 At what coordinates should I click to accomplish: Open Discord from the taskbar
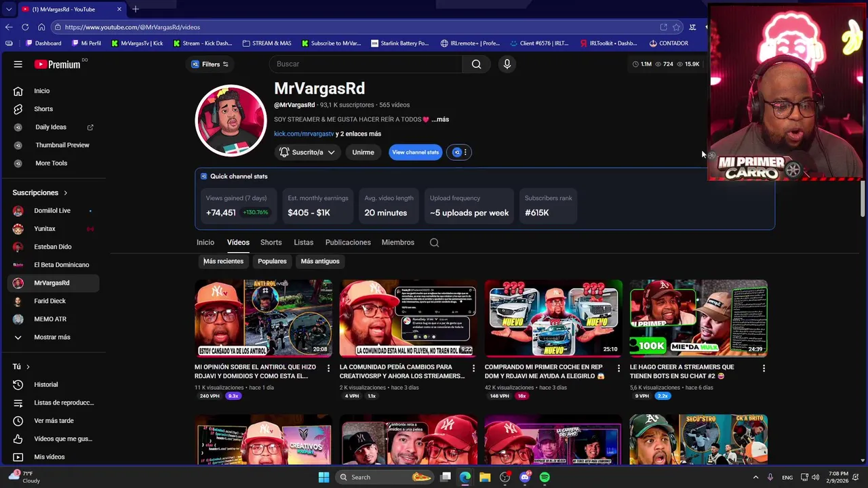click(x=525, y=477)
